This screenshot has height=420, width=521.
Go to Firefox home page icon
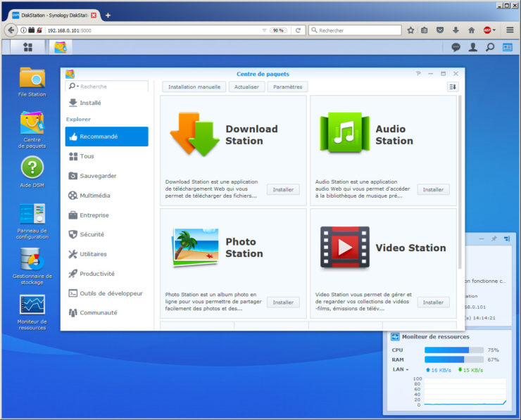[x=472, y=30]
